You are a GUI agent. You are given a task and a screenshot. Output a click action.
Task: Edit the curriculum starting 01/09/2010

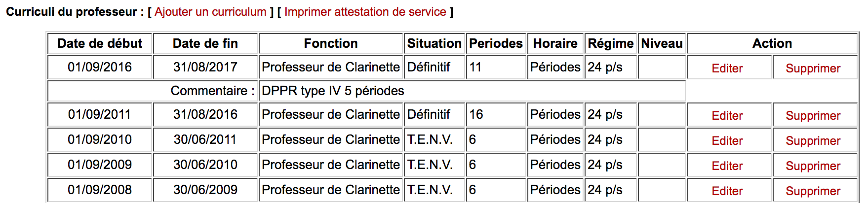click(727, 141)
